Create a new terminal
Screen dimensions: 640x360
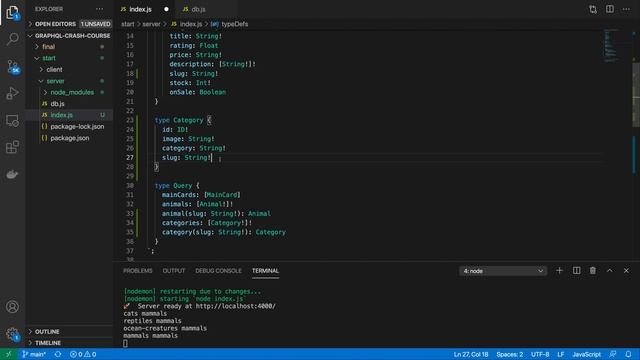pos(559,271)
